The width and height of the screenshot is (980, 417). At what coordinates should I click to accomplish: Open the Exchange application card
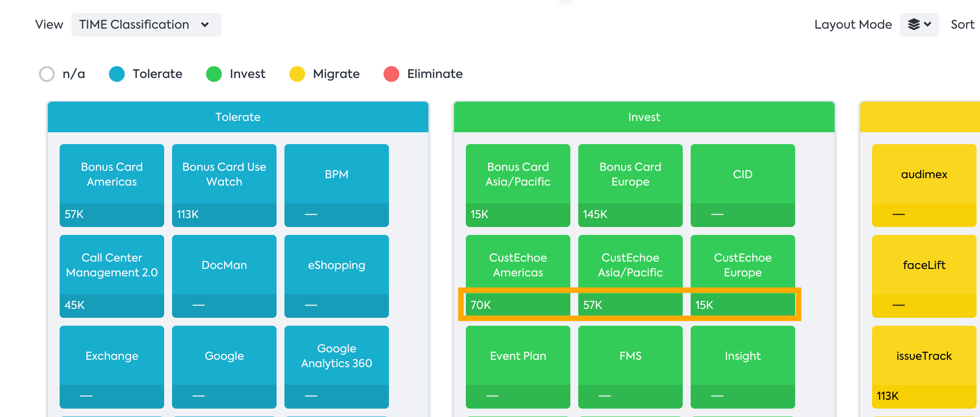pyautogui.click(x=112, y=367)
